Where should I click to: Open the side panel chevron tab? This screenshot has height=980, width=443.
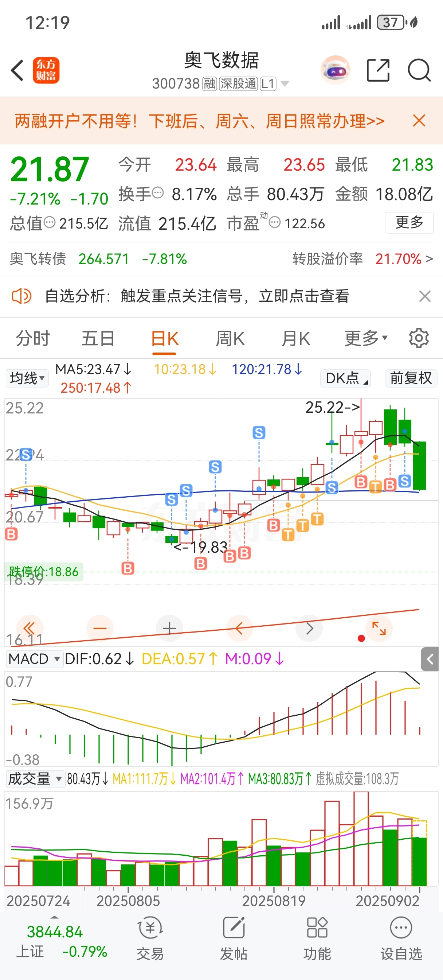430,659
